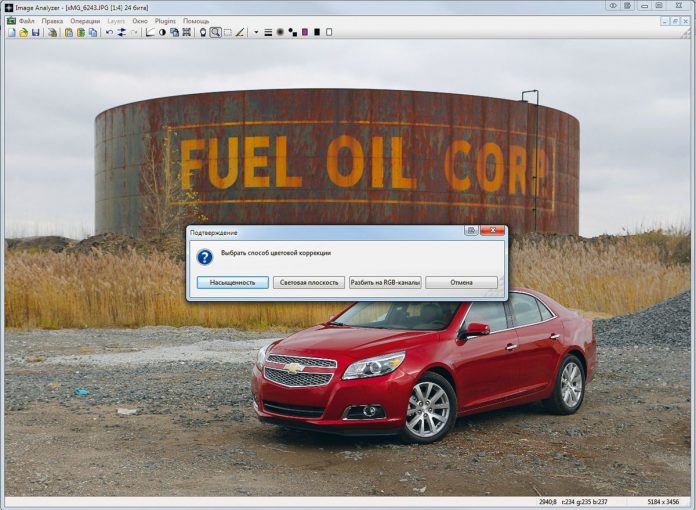Click the line drawing tool icon

click(240, 32)
